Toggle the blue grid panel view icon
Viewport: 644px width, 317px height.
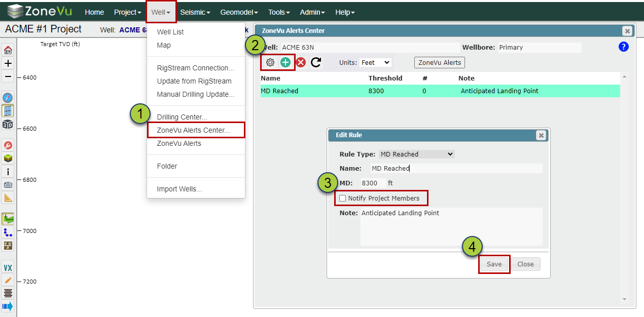coord(8,111)
